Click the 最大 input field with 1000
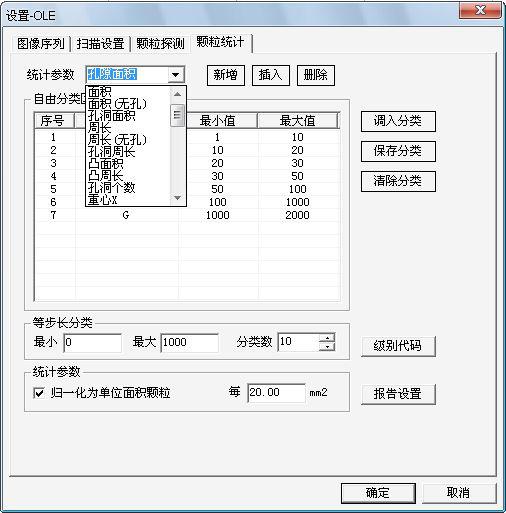 click(x=189, y=342)
